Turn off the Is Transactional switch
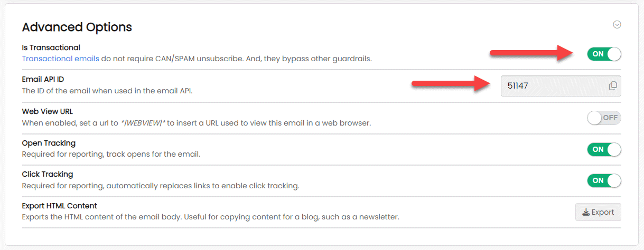This screenshot has height=250, width=644. click(x=604, y=54)
